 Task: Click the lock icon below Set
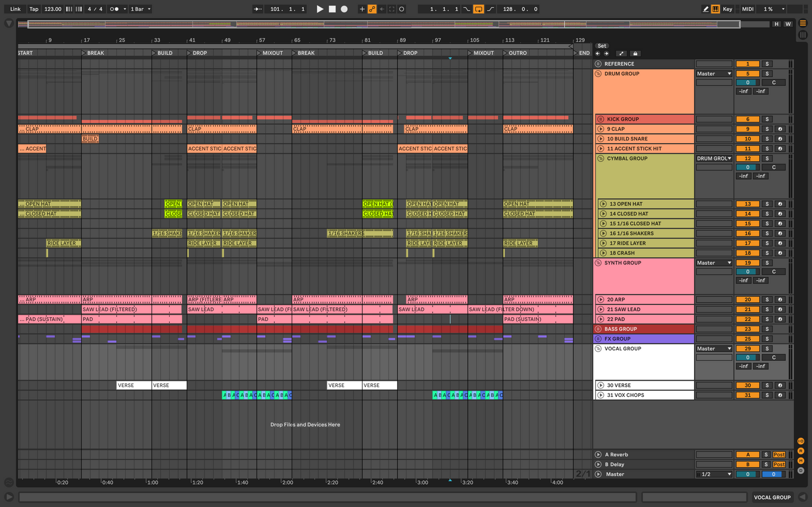(636, 54)
